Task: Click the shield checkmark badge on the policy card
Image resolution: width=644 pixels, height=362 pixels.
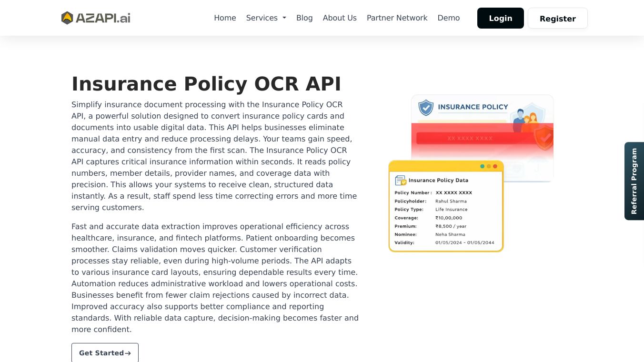Action: [425, 107]
